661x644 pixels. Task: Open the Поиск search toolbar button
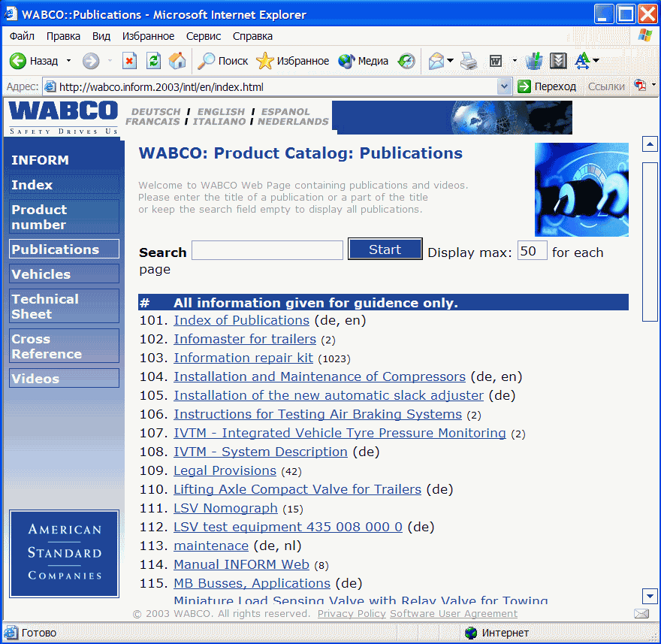pos(223,61)
